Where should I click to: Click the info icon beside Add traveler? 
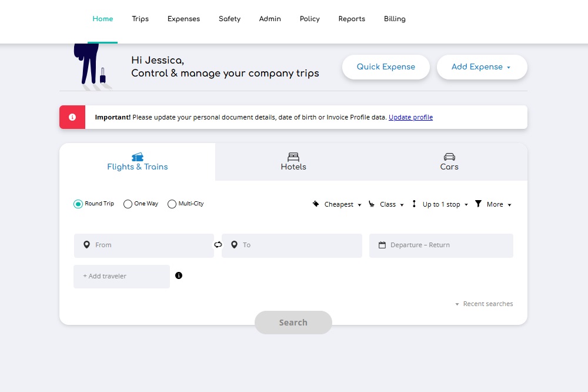pos(179,275)
